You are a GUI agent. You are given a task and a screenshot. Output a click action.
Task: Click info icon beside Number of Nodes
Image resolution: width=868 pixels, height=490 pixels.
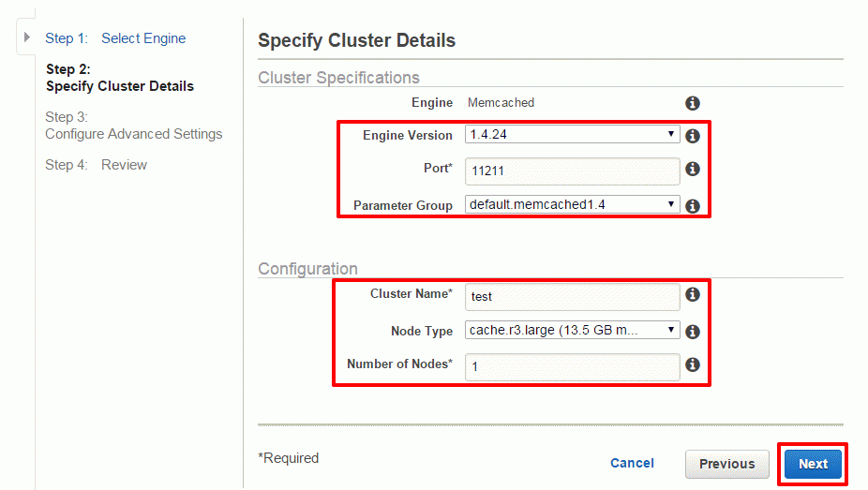[x=692, y=364]
